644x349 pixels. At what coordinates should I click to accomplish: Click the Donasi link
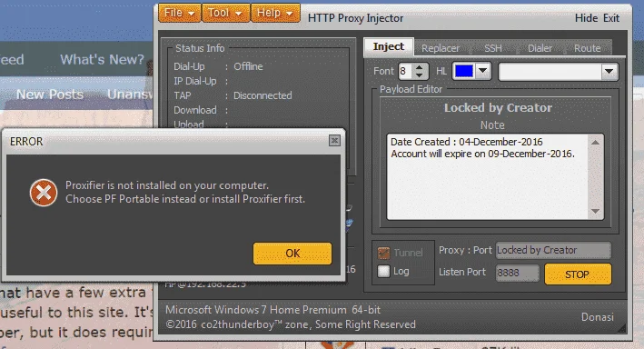click(597, 317)
